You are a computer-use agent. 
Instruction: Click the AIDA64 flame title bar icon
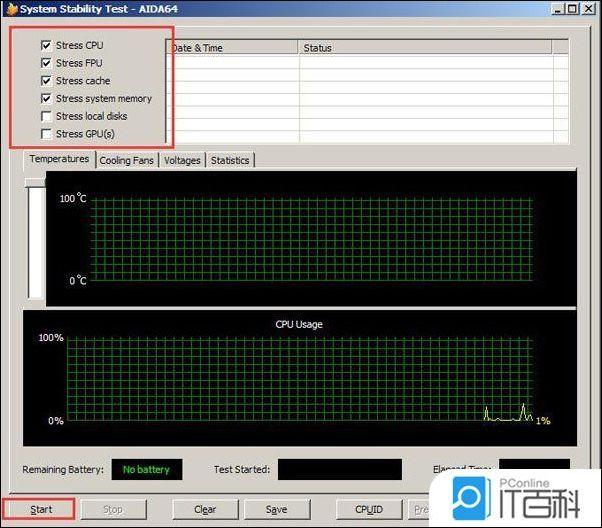(12, 9)
